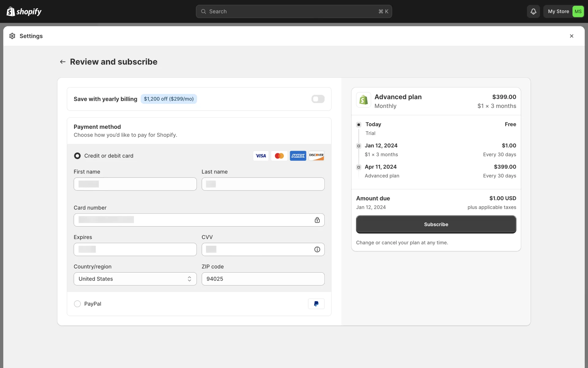Select Credit or debit card radio button
This screenshot has height=368, width=588.
pyautogui.click(x=77, y=156)
